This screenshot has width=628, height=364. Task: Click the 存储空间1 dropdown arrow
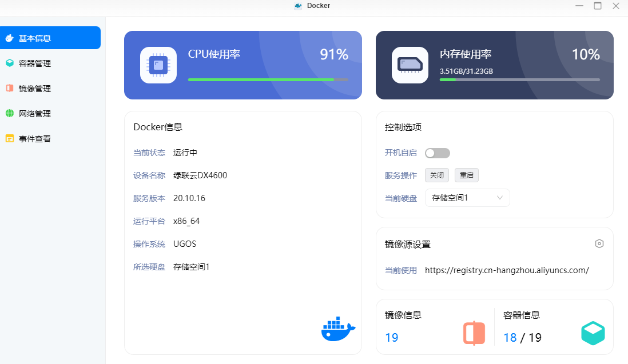pos(500,198)
